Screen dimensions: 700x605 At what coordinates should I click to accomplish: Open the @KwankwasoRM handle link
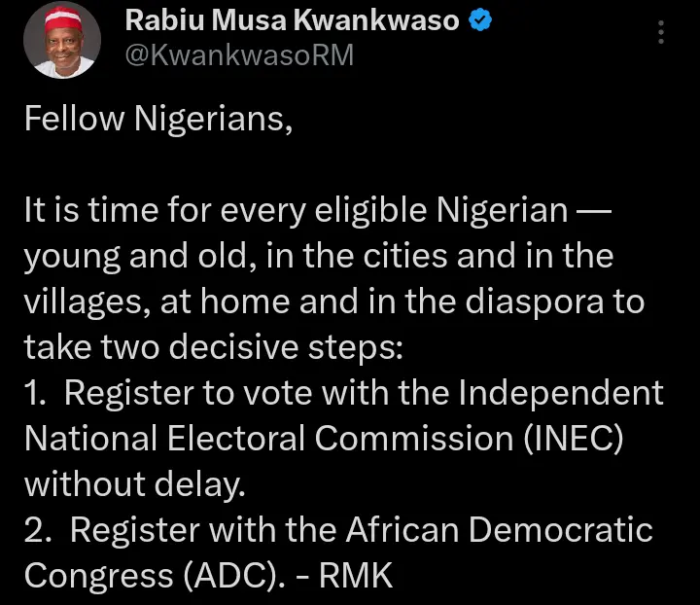(240, 56)
